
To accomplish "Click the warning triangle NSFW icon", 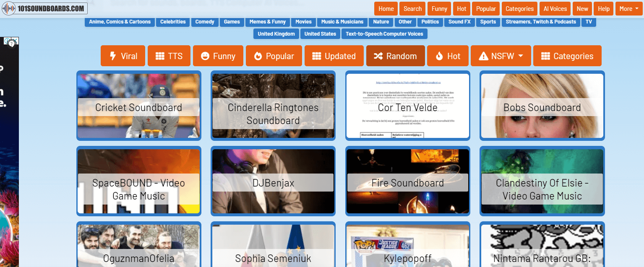I will click(x=483, y=56).
